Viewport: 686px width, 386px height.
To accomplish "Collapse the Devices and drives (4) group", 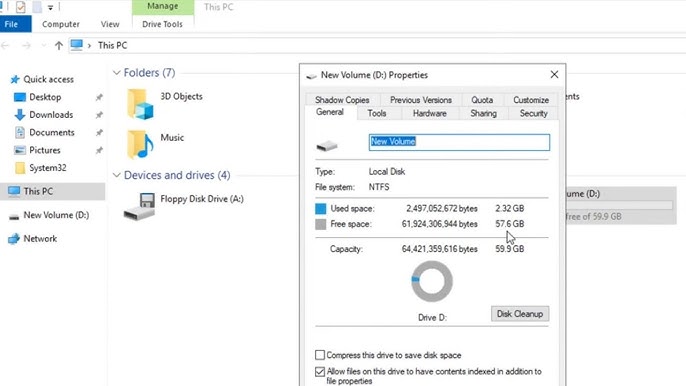I will 116,175.
